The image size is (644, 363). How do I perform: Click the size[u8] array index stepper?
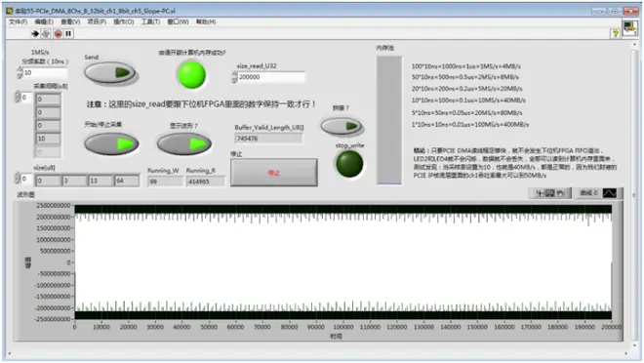point(18,179)
